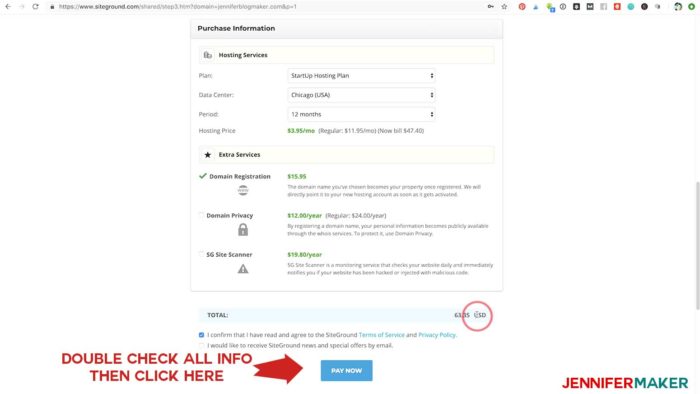
Task: Change the 12 months period dropdown
Action: tap(361, 114)
